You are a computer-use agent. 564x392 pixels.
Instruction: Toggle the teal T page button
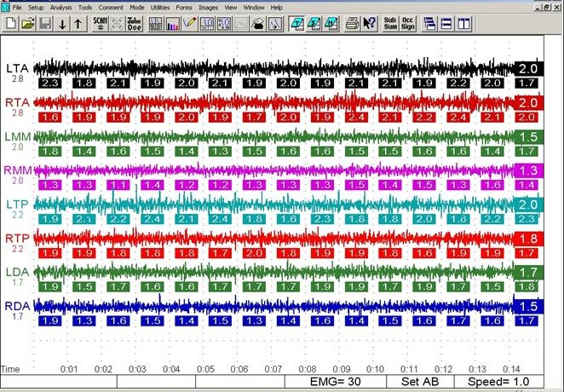pos(296,24)
